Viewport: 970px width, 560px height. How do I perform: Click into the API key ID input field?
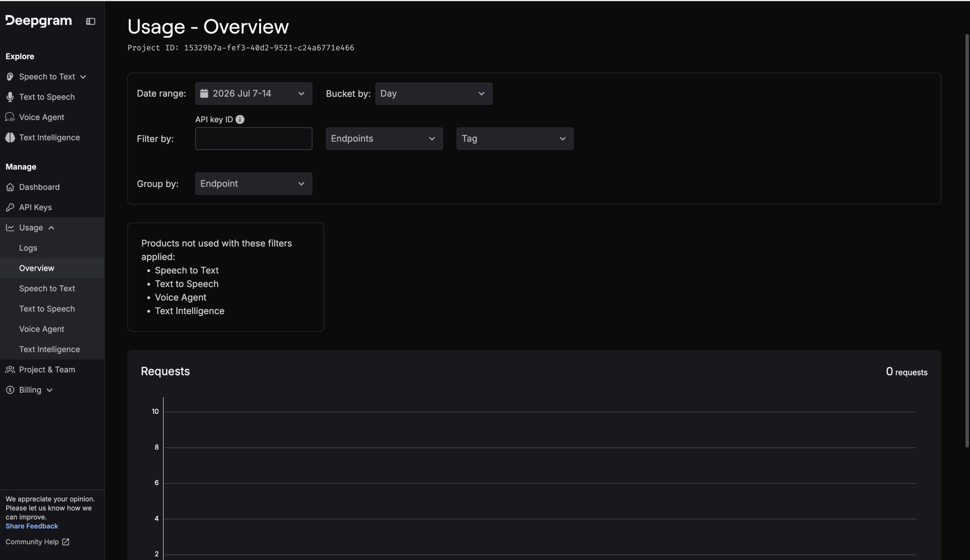[253, 138]
